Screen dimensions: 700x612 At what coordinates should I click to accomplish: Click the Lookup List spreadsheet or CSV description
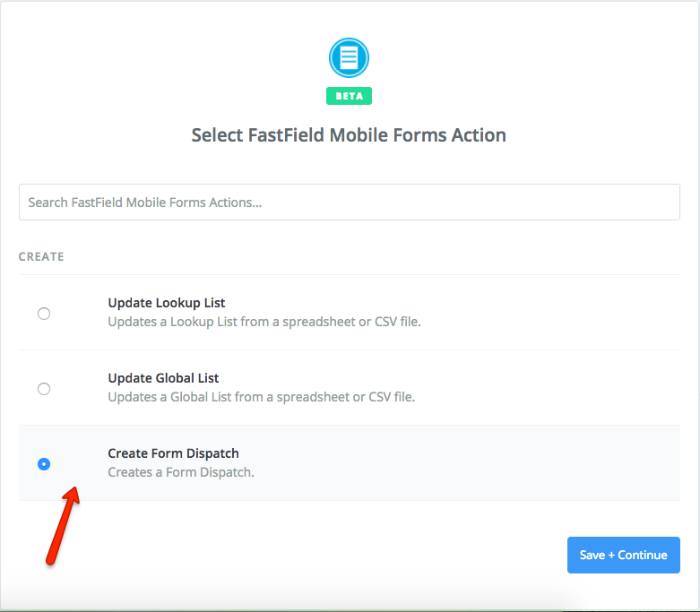coord(264,322)
